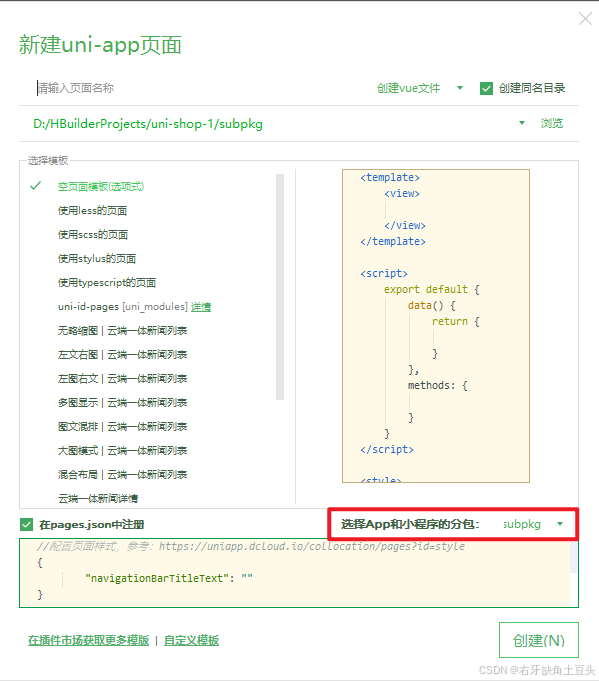Select the 左文右图 news list template
This screenshot has width=599, height=681.
(122, 355)
